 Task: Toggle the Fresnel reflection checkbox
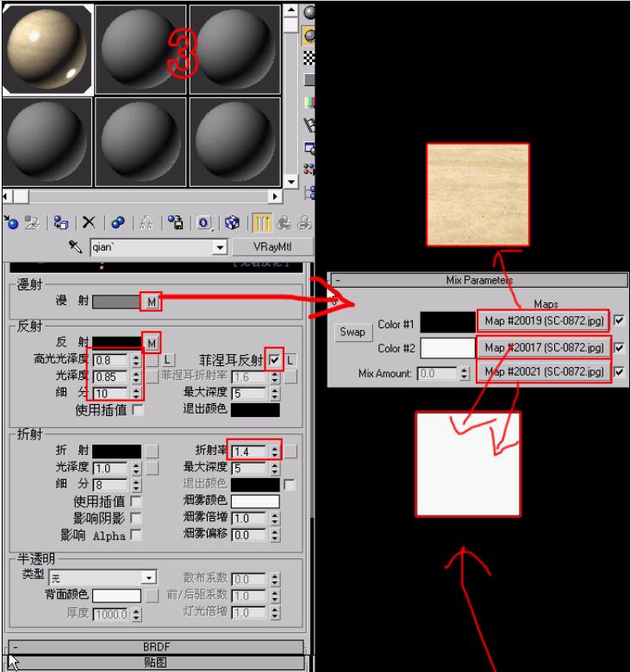point(274,358)
